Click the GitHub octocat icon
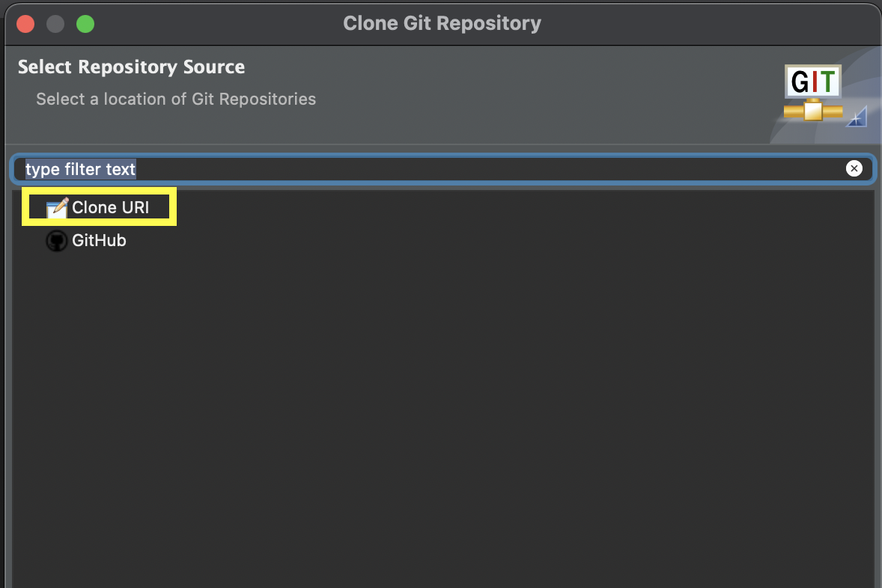882x588 pixels. [56, 241]
